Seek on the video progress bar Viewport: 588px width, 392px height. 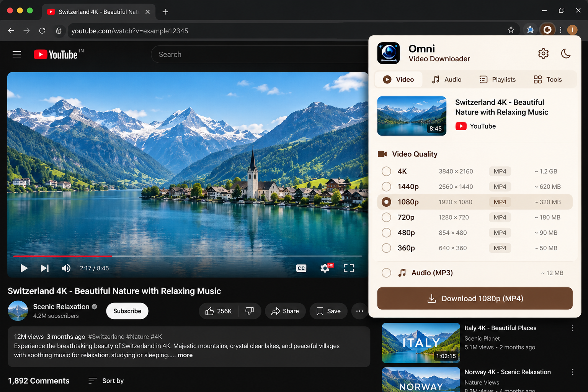point(188,256)
